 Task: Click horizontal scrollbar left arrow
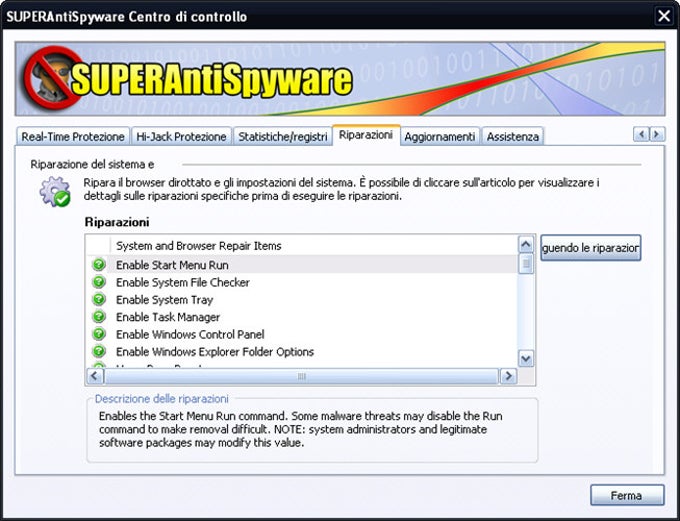click(x=95, y=376)
